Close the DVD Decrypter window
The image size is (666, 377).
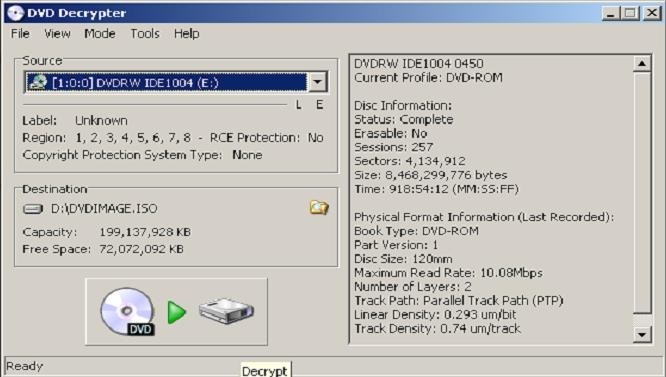(652, 14)
